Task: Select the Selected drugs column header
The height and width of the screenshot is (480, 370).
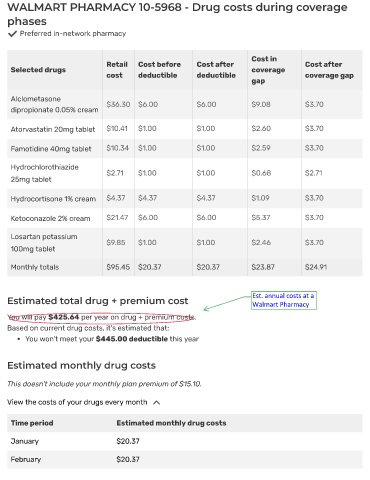Action: coord(38,70)
